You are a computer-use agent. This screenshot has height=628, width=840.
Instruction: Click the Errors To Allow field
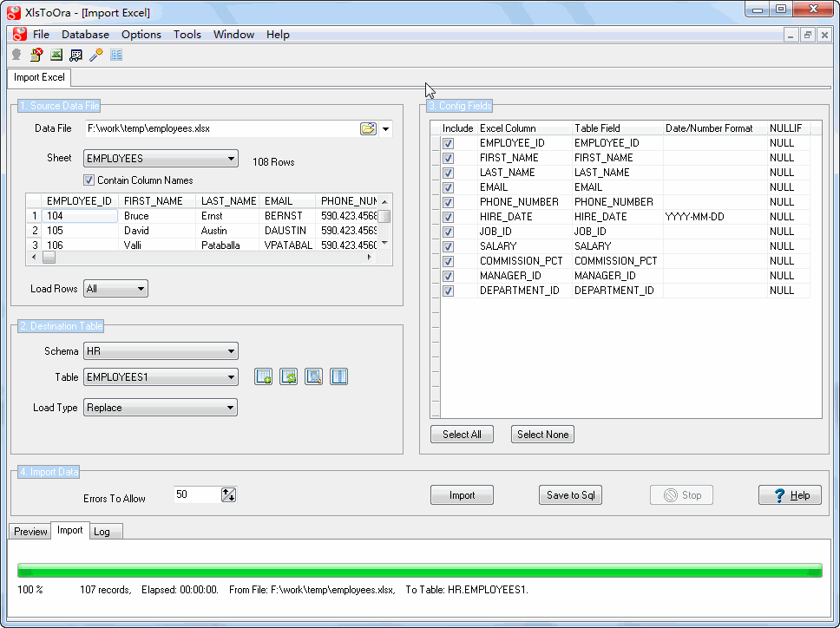tap(198, 494)
